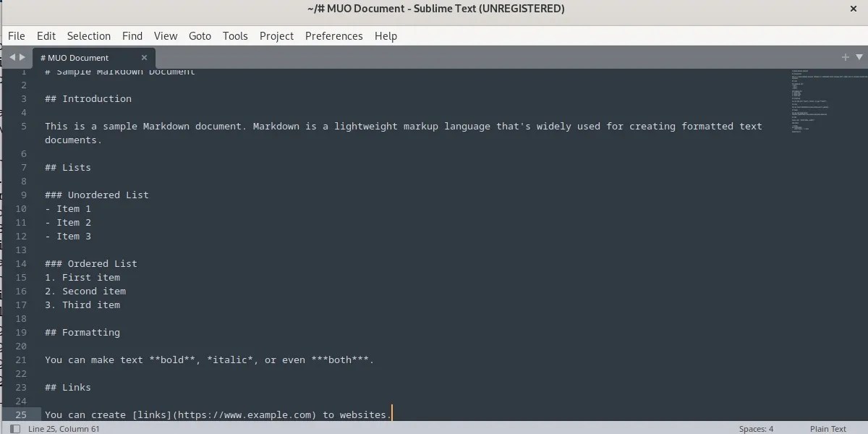Open the Find menu

point(132,35)
